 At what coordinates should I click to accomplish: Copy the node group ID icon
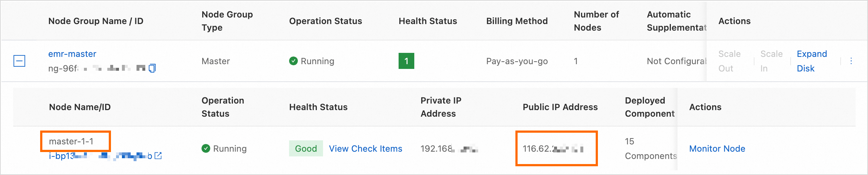click(152, 68)
